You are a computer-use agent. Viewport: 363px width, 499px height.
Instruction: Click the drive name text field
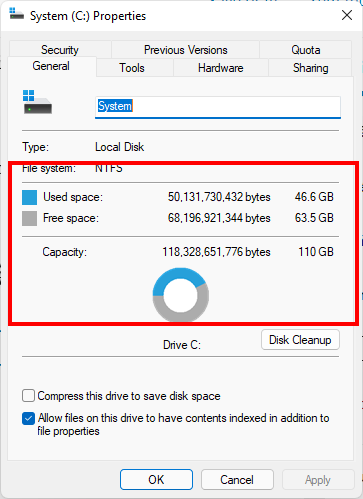218,107
